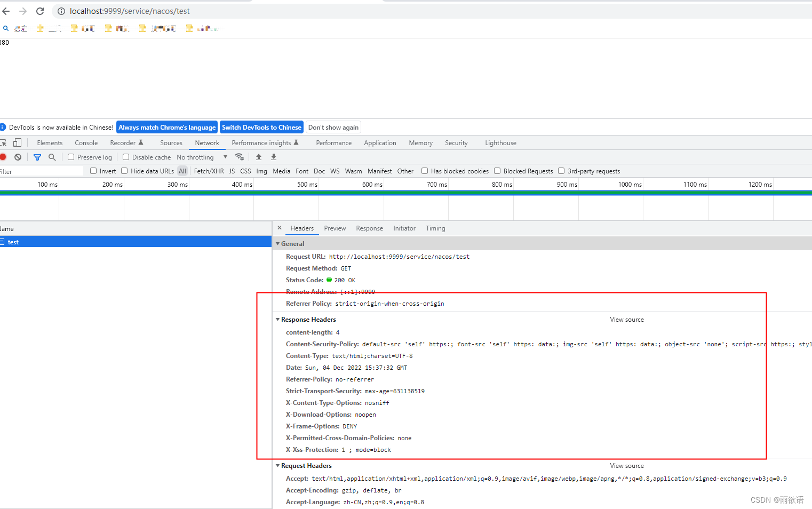
Task: Toggle the network filter funnel icon
Action: tap(37, 157)
